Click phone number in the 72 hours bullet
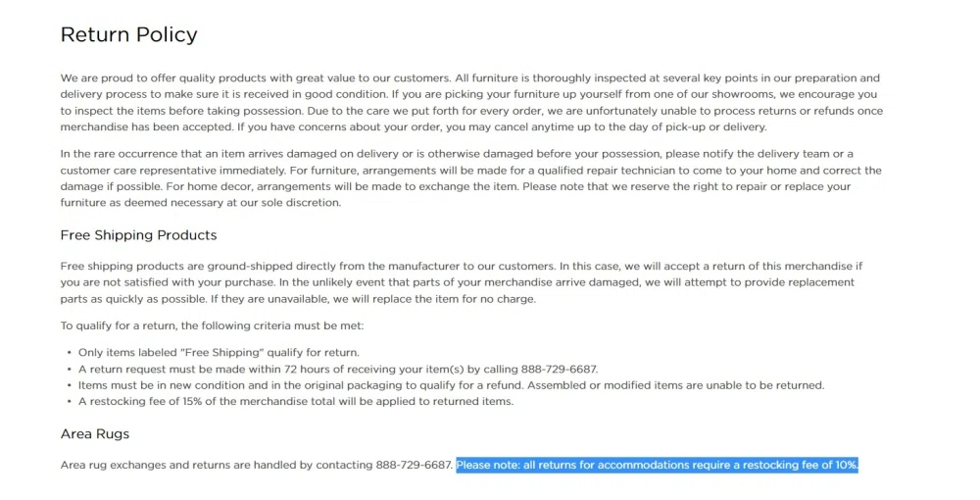 (x=558, y=370)
